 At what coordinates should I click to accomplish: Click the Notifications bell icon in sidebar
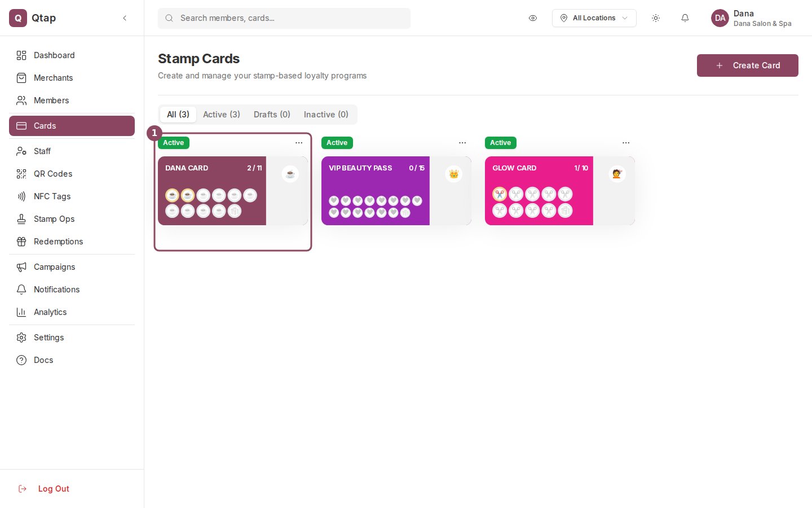point(21,290)
